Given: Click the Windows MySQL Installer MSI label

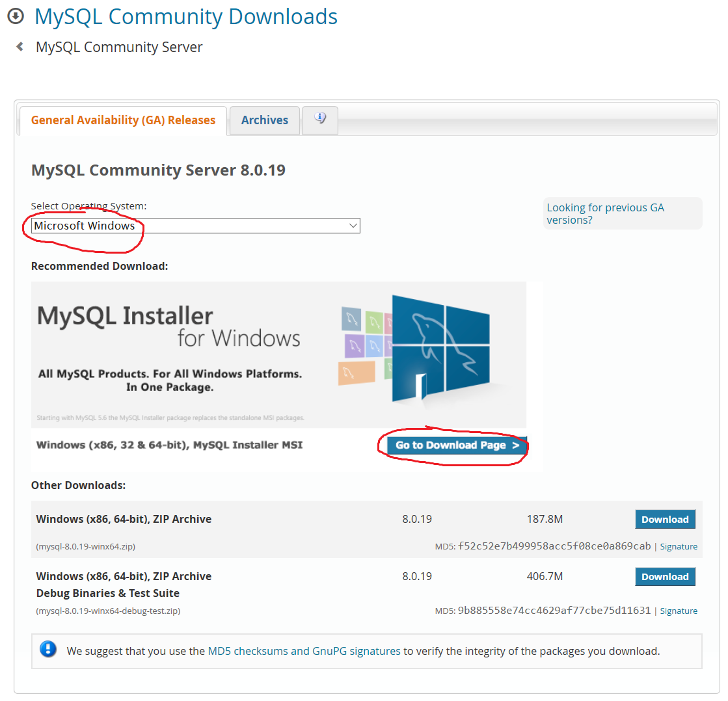Looking at the screenshot, I should (169, 445).
